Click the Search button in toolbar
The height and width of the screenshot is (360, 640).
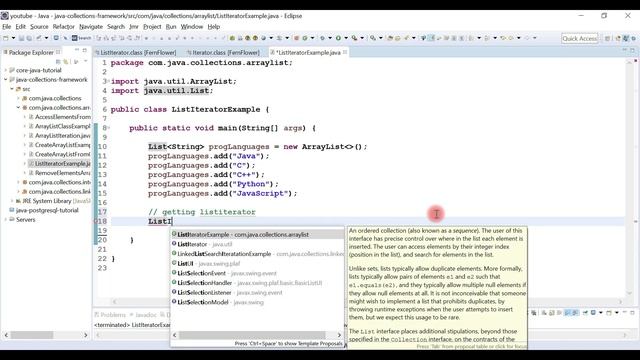pyautogui.click(x=82, y=38)
